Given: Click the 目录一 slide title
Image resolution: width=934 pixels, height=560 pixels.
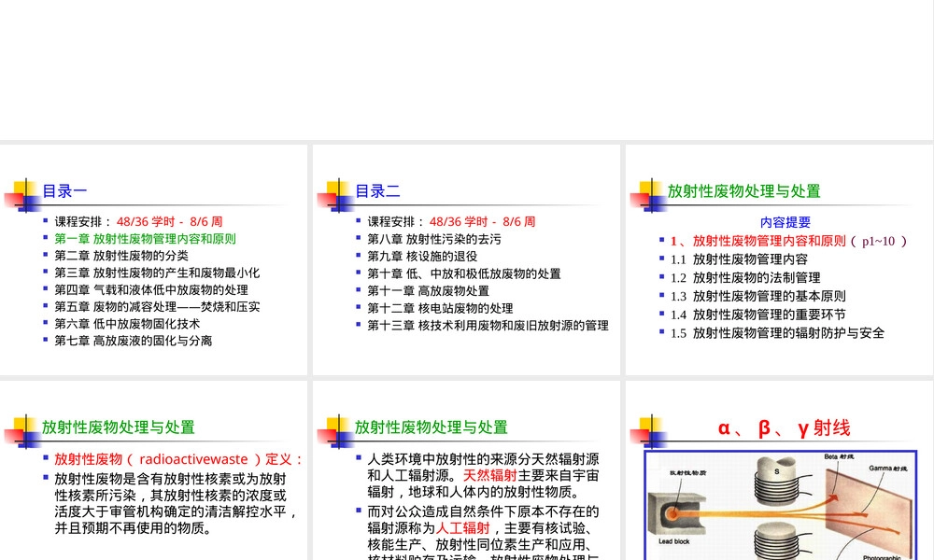Looking at the screenshot, I should 64,191.
